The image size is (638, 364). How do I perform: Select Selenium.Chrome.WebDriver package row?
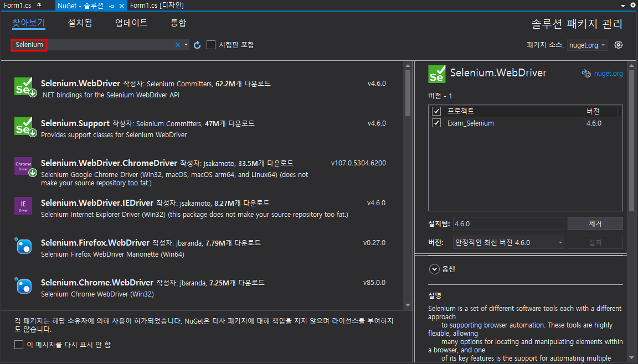(202, 288)
